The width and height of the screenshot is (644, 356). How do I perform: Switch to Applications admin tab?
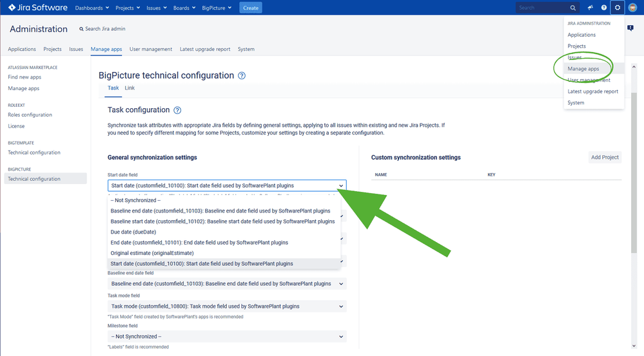[22, 49]
